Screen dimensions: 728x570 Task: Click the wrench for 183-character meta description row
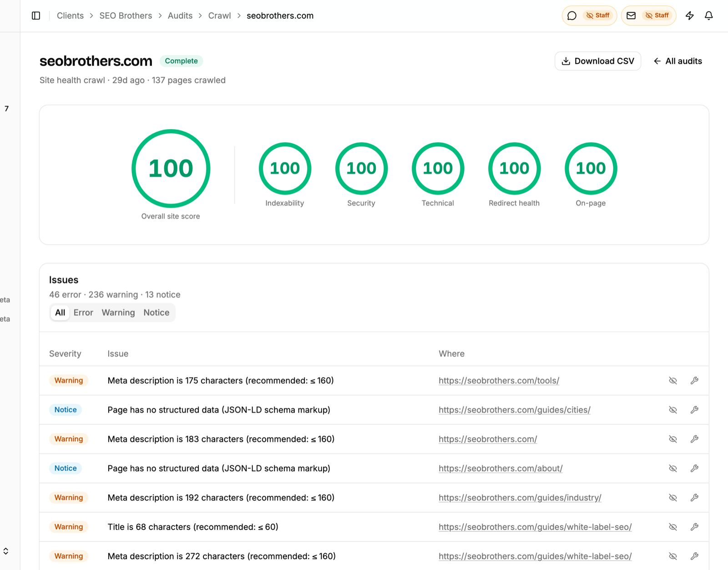(x=694, y=439)
